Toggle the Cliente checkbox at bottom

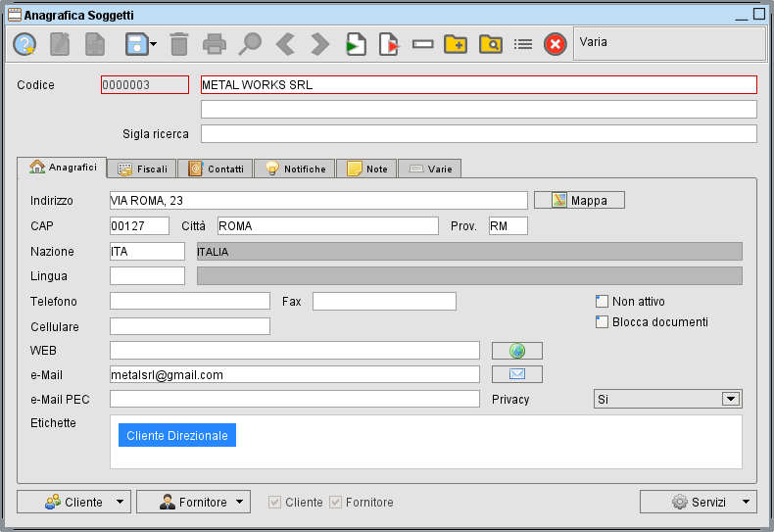[276, 502]
